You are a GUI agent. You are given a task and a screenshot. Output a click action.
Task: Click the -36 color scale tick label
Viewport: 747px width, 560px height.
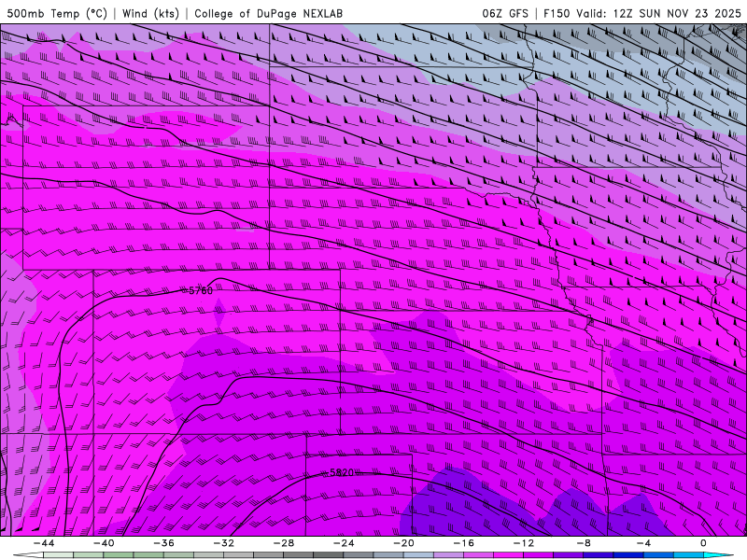coord(164,543)
